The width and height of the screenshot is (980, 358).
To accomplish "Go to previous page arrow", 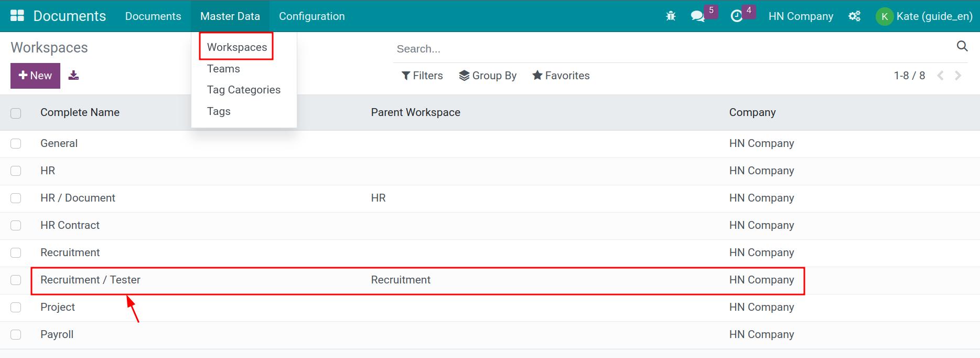I will [x=940, y=76].
